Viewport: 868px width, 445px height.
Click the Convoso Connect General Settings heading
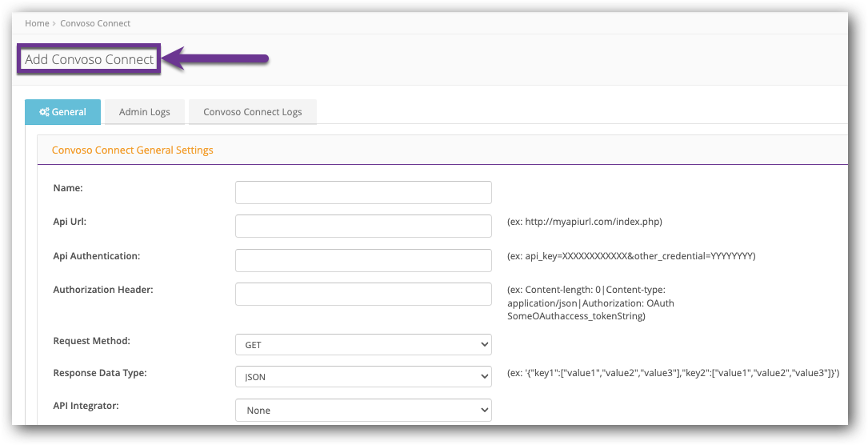[132, 150]
